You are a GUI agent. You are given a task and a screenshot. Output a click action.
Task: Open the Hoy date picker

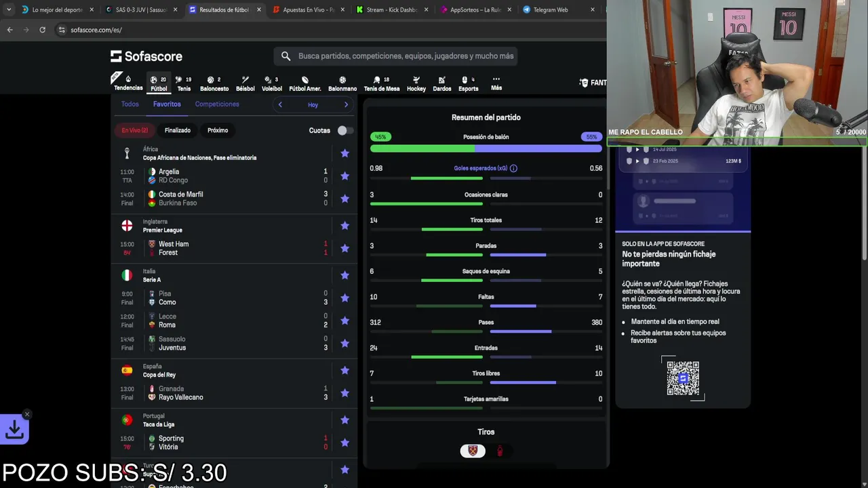(x=313, y=104)
